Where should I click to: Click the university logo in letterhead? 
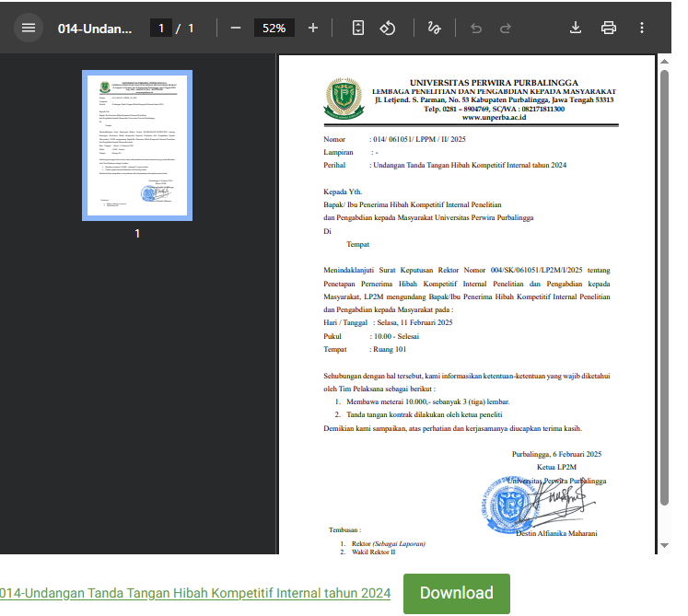point(343,97)
